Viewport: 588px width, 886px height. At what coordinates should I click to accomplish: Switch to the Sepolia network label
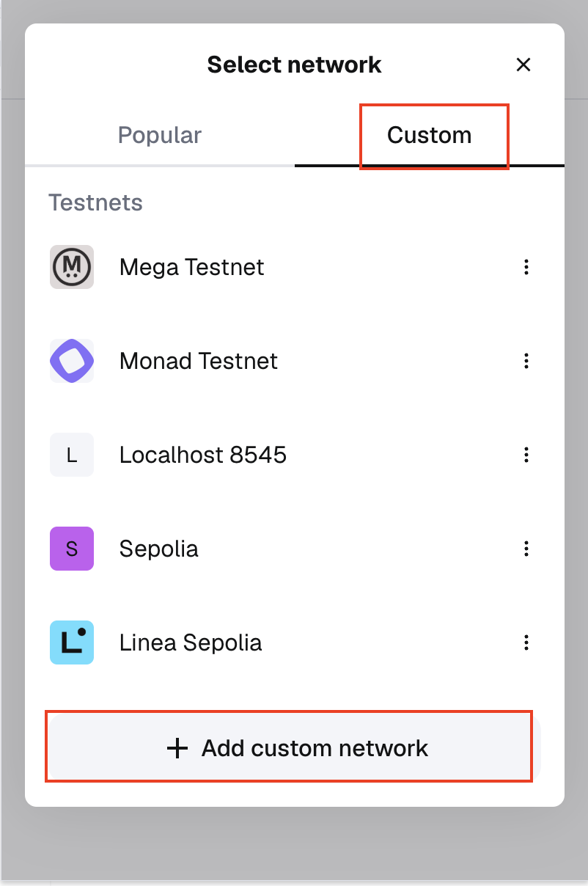pyautogui.click(x=159, y=549)
